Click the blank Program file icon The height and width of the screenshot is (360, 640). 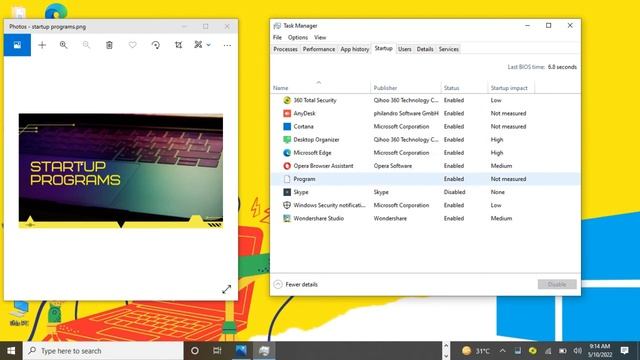pos(287,179)
